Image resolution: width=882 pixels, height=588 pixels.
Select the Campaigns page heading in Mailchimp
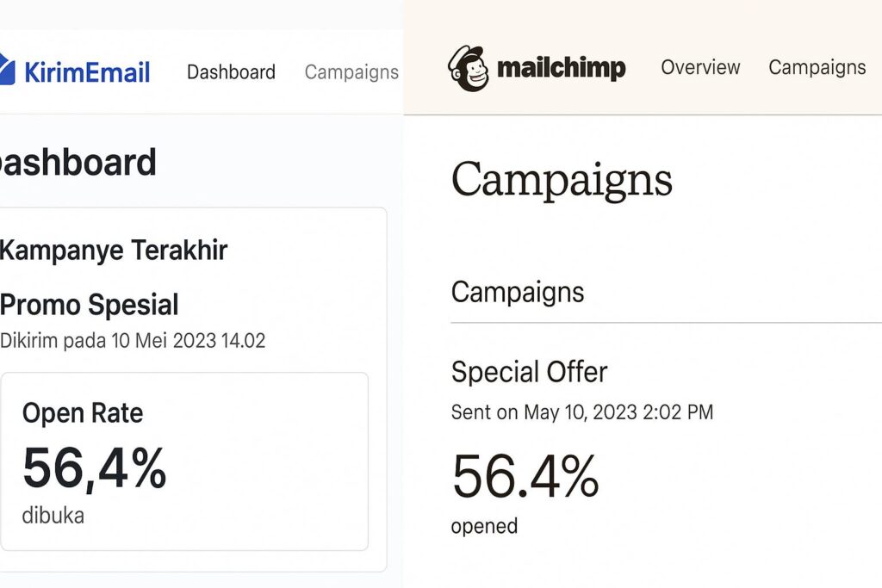pos(561,180)
